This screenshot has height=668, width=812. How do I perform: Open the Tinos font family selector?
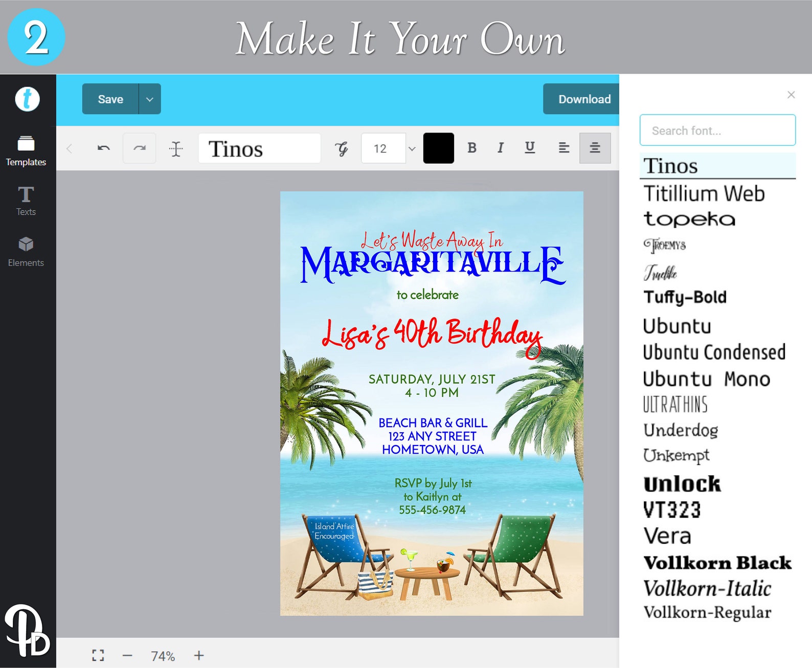pos(259,148)
